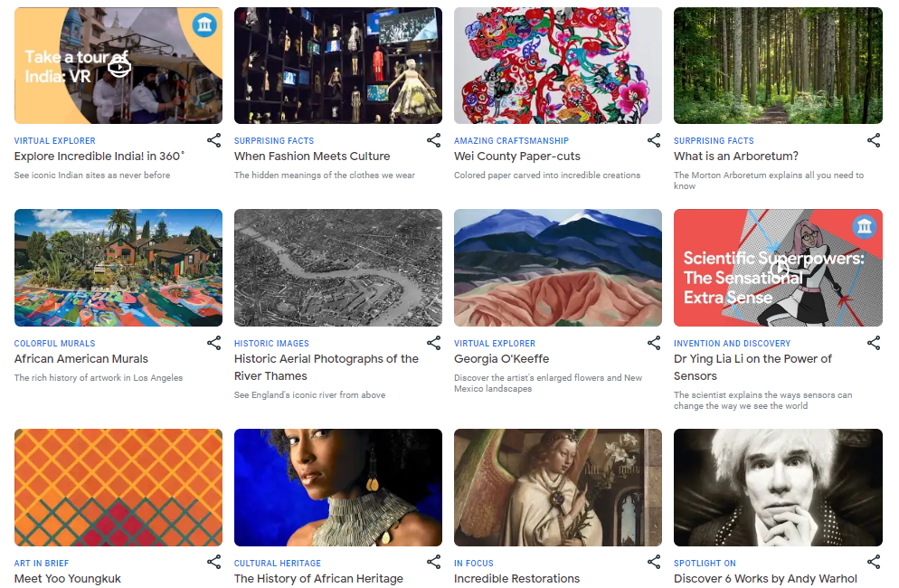Click Surprising Facts label above Arboretum card
This screenshot has width=899, height=588.
pos(714,140)
